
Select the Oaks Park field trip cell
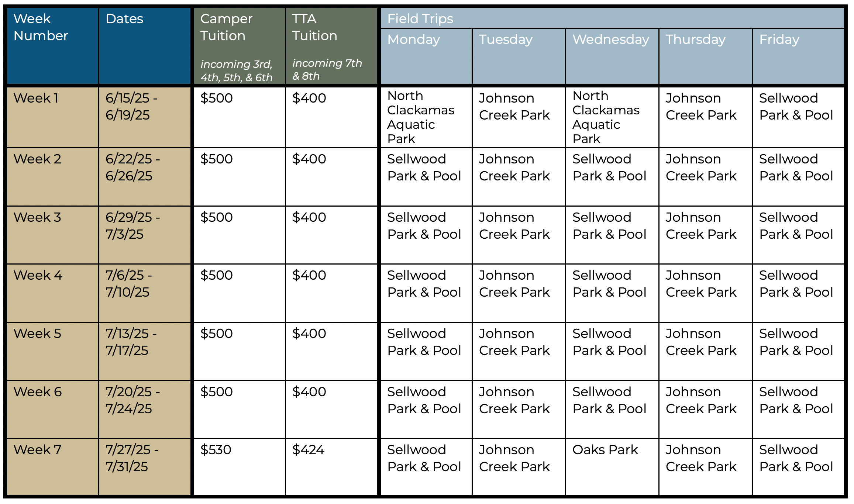click(x=612, y=467)
